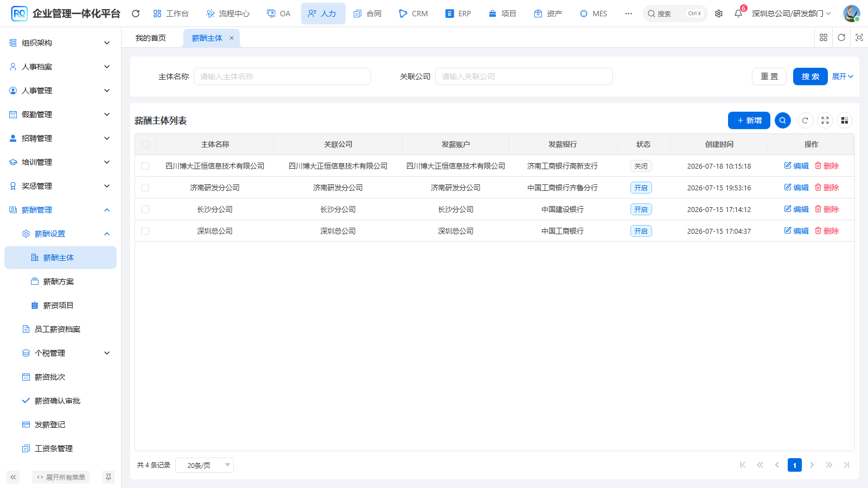Switch to the 我的首页 tab
The width and height of the screenshot is (868, 488).
(x=151, y=38)
